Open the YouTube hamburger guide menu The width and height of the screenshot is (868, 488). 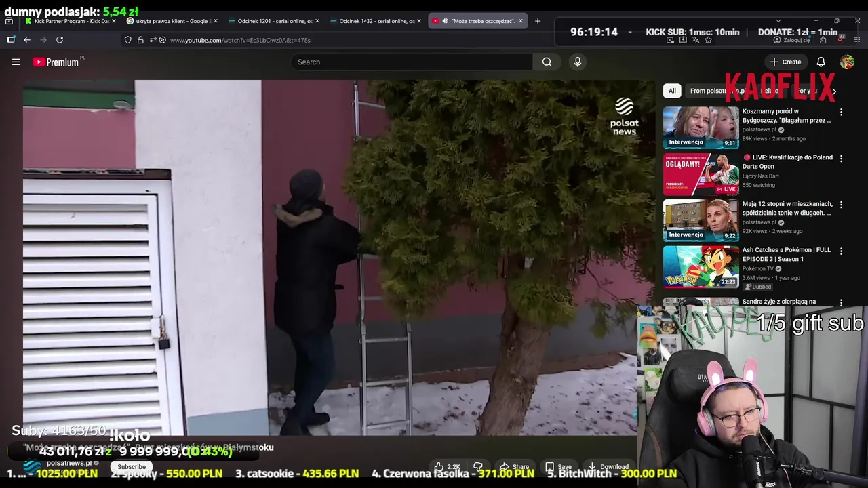(x=16, y=62)
